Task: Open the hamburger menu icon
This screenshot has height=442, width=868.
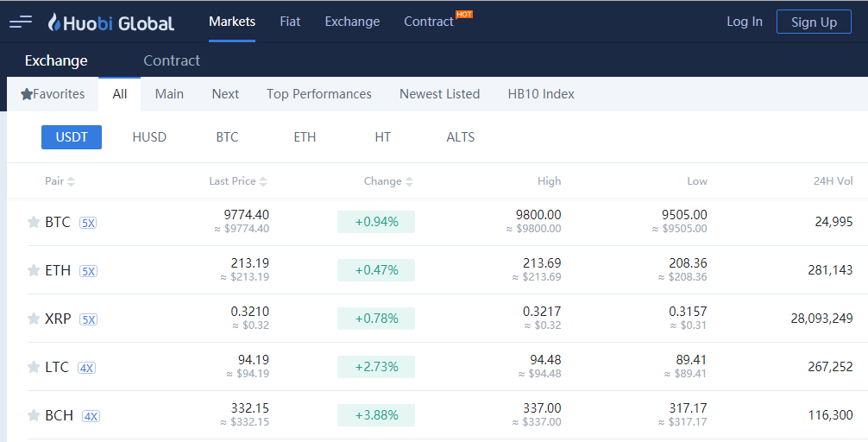Action: [21, 22]
